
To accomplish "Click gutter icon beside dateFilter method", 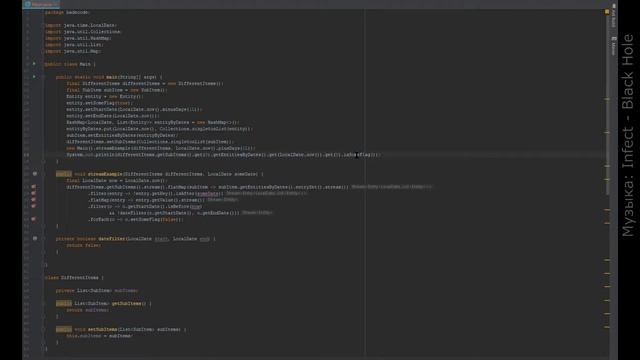I will click(x=35, y=238).
